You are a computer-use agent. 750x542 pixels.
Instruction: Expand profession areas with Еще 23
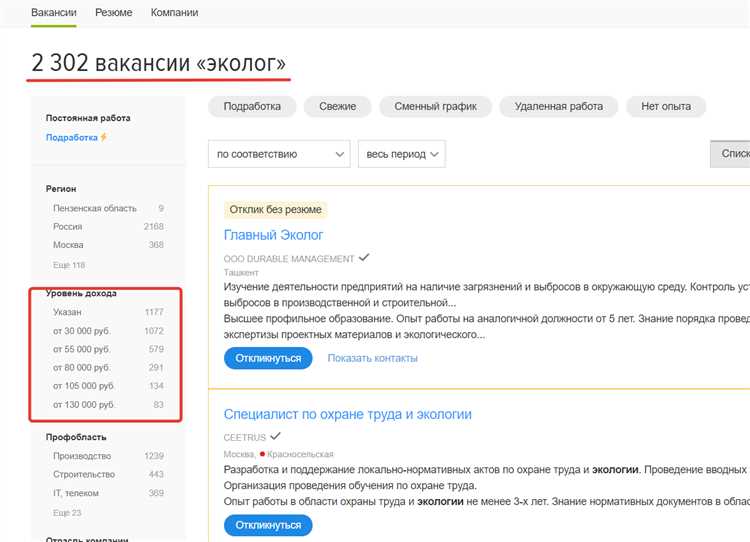coord(67,512)
